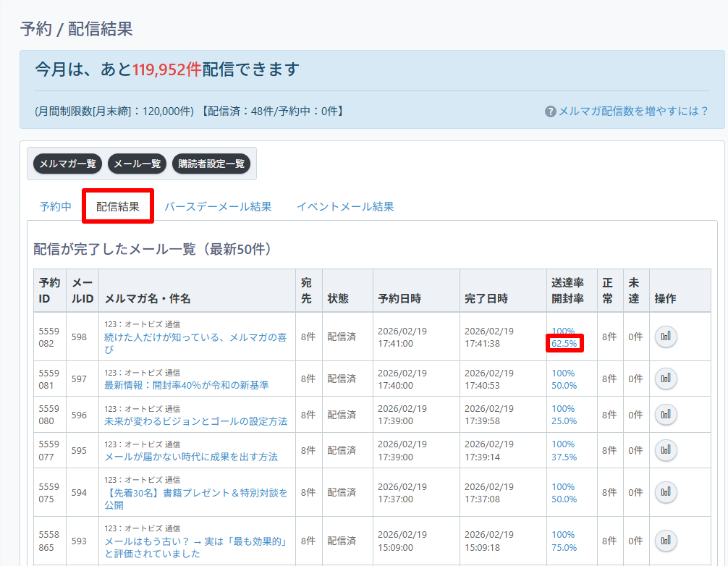Click the chart icon for mail 593
This screenshot has height=566, width=728.
(x=666, y=541)
